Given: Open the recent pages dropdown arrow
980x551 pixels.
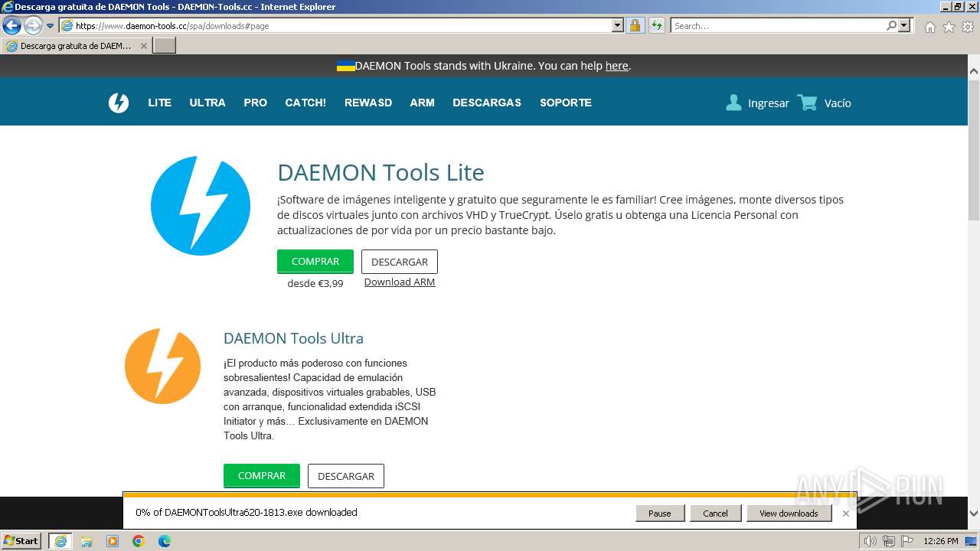Looking at the screenshot, I should point(51,25).
